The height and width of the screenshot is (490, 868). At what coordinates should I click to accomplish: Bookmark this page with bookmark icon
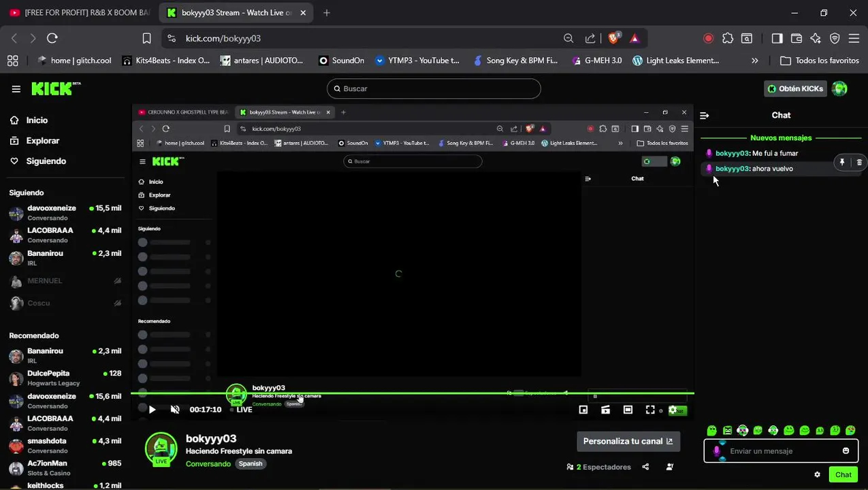click(146, 38)
